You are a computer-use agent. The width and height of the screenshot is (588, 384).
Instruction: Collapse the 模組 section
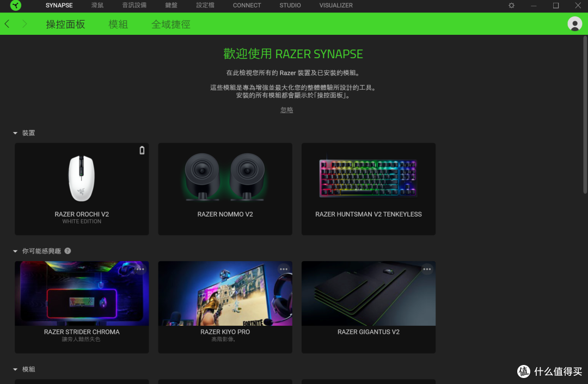tap(15, 369)
